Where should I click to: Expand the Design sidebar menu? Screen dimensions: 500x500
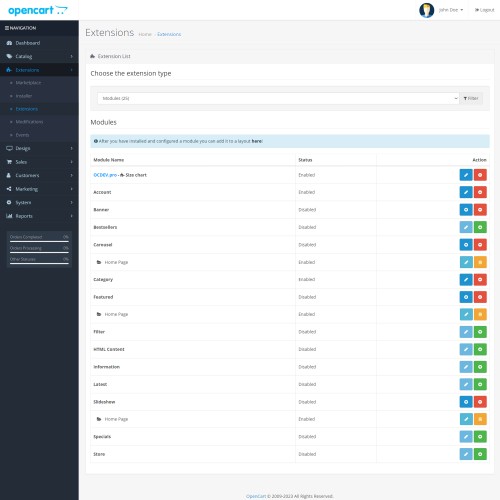[x=39, y=148]
